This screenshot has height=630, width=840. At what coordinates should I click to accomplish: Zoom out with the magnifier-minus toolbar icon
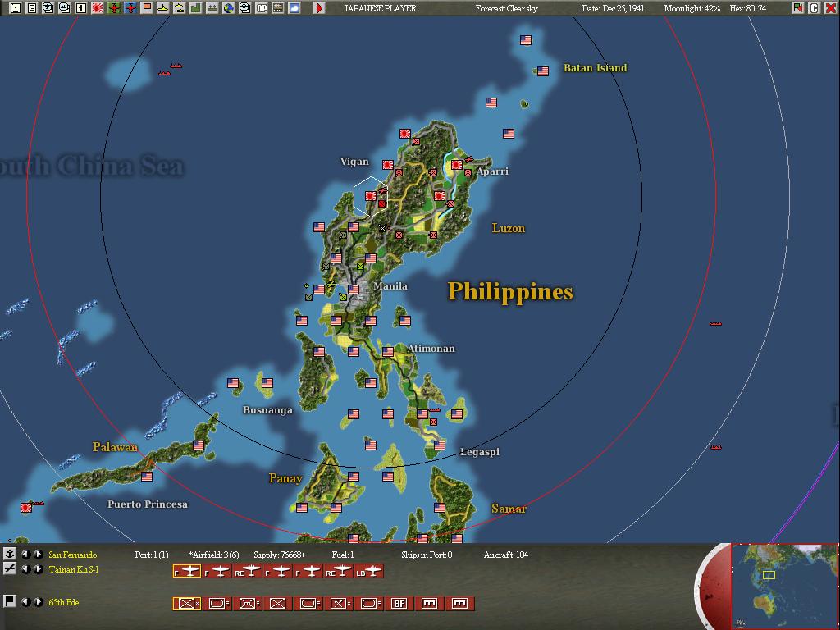pyautogui.click(x=62, y=7)
